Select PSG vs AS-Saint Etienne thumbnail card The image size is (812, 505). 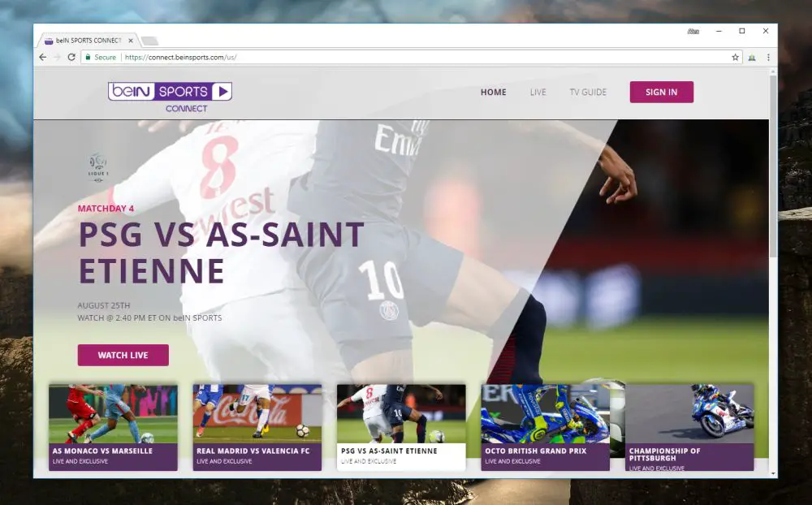tap(401, 427)
